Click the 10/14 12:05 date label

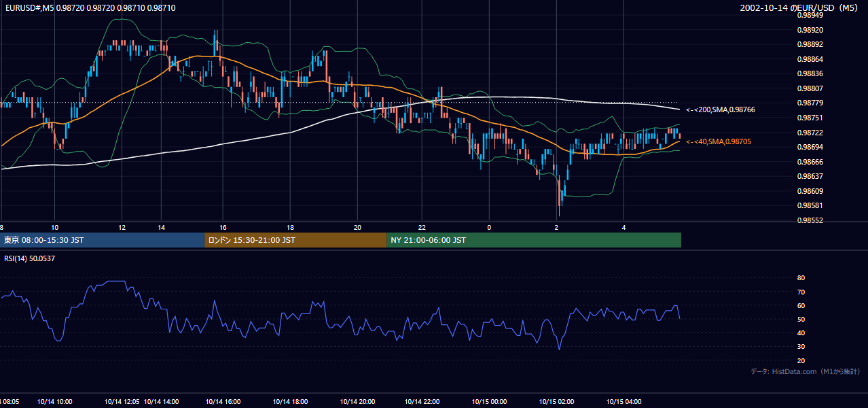coord(122,402)
